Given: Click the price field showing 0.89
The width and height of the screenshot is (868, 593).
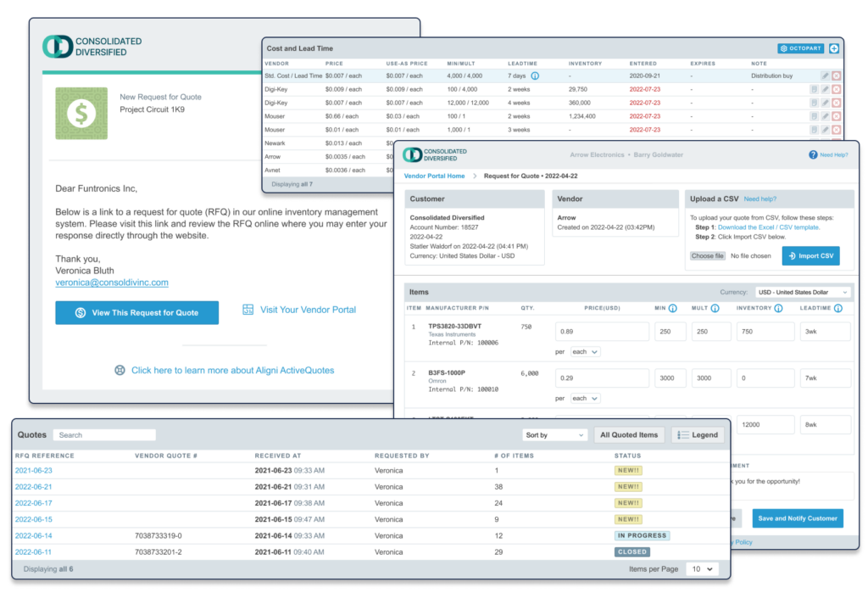Looking at the screenshot, I should coord(602,332).
